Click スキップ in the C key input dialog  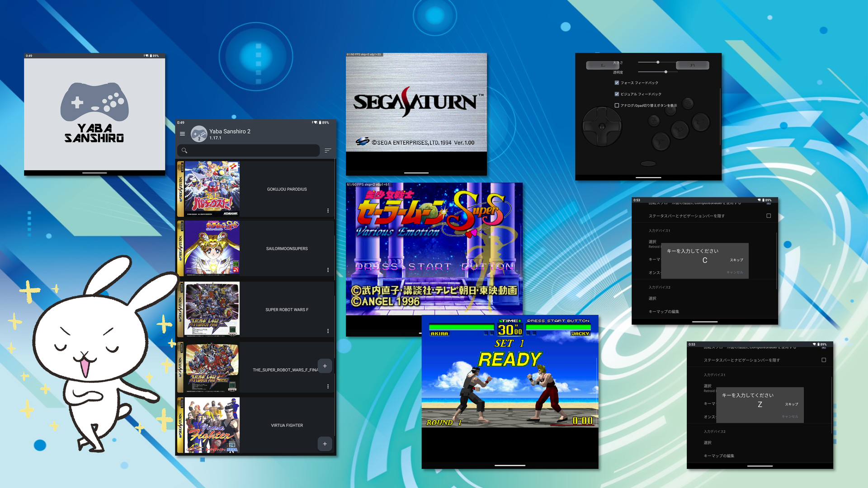736,260
